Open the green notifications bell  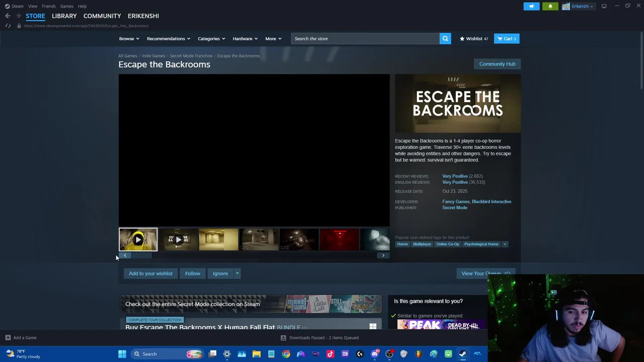[x=550, y=6]
